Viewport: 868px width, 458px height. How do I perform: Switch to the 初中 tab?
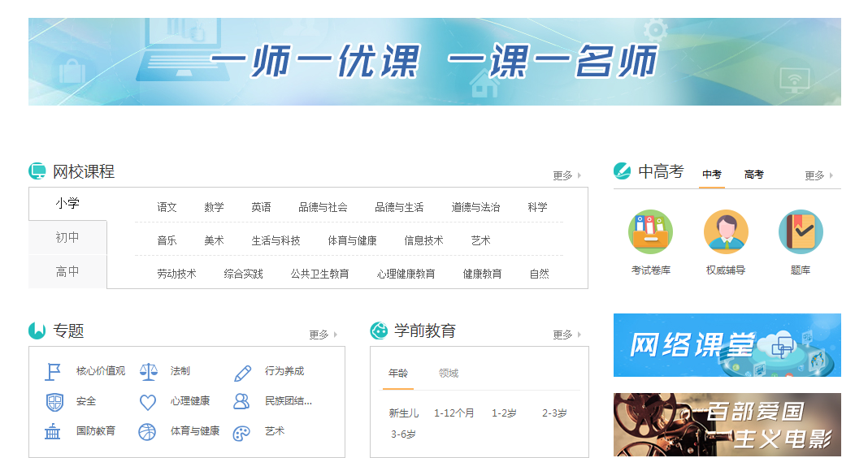(x=67, y=237)
